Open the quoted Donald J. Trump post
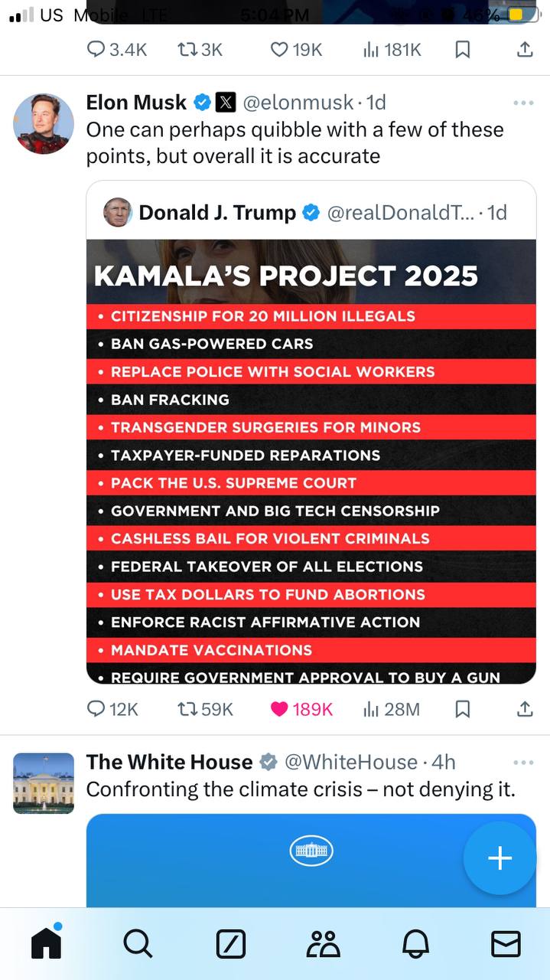 311,212
